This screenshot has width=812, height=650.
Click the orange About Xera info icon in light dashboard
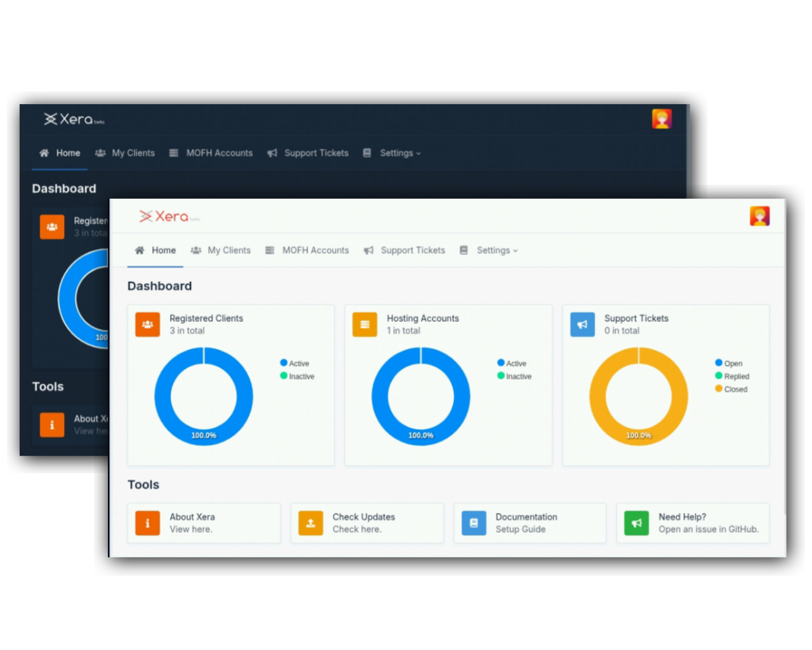147,523
